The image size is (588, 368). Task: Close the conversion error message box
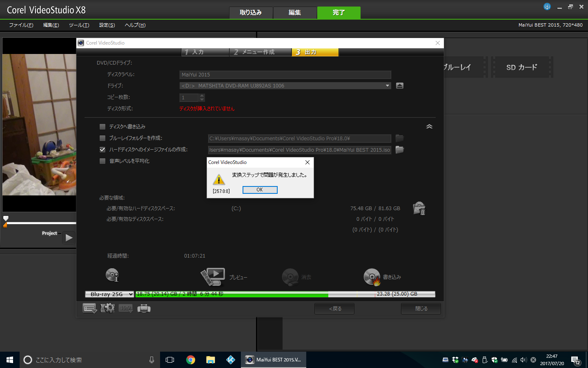[307, 162]
